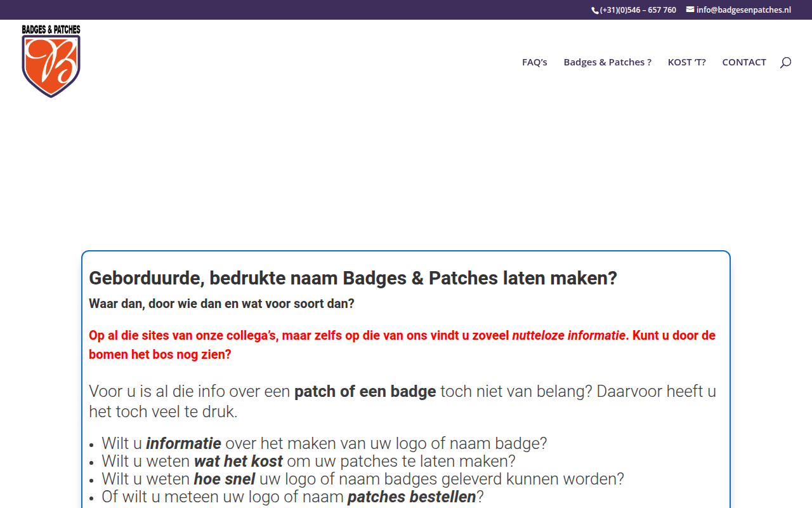The width and height of the screenshot is (812, 508).
Task: Email info@badgesenpatches.nl
Action: tap(743, 10)
